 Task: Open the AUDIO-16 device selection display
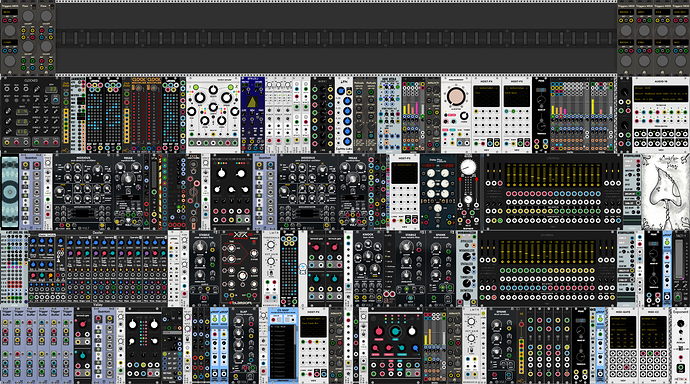click(x=661, y=93)
